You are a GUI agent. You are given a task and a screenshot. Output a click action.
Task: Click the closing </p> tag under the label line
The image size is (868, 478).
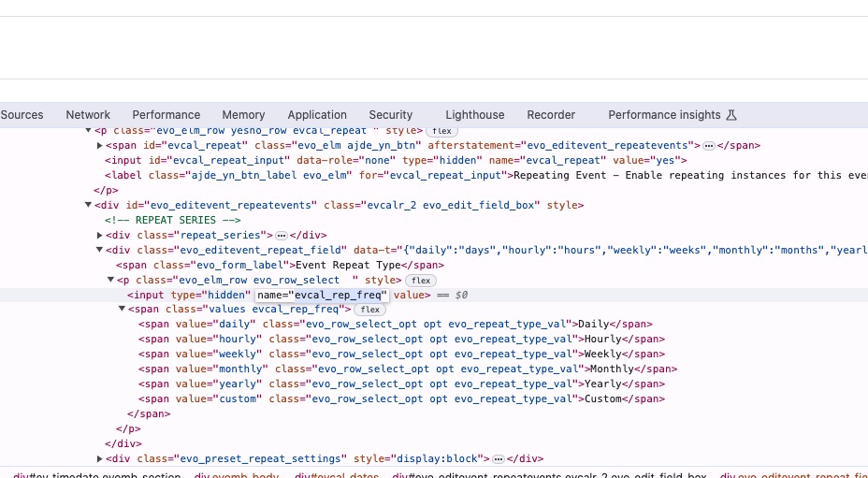click(106, 190)
